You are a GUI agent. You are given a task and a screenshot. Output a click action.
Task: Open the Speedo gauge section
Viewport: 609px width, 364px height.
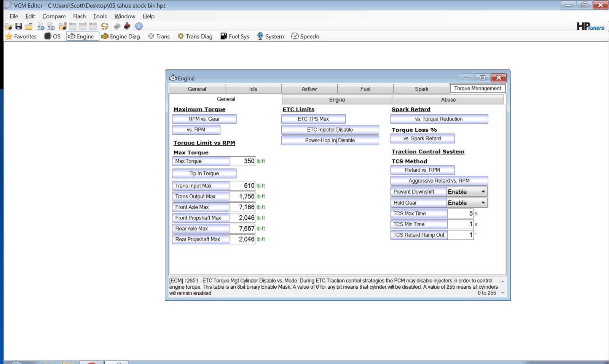pyautogui.click(x=305, y=37)
